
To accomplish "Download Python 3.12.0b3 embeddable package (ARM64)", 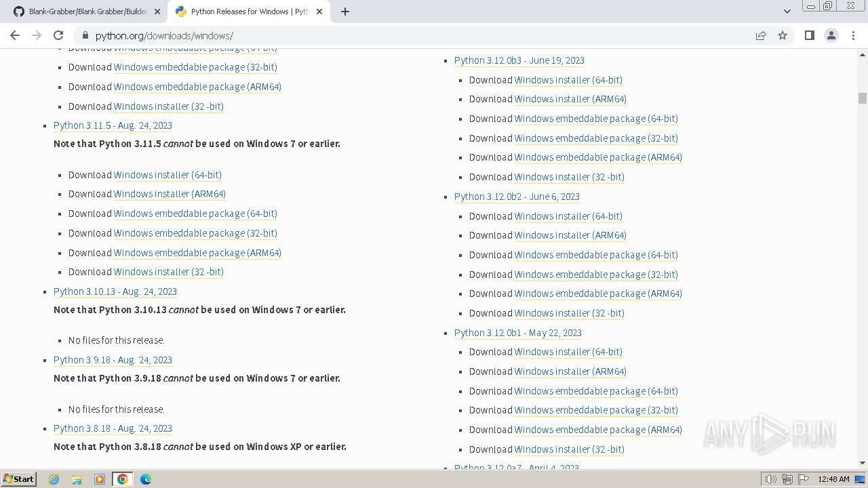I will coord(598,157).
